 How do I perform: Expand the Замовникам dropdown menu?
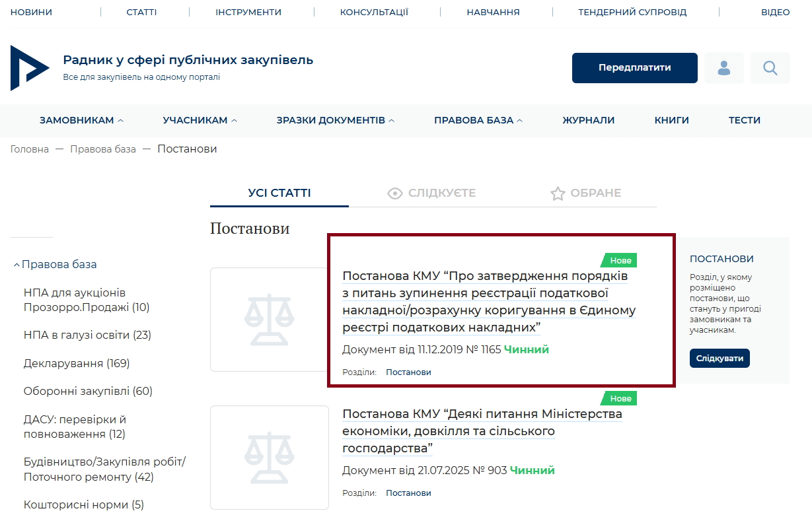(x=81, y=120)
